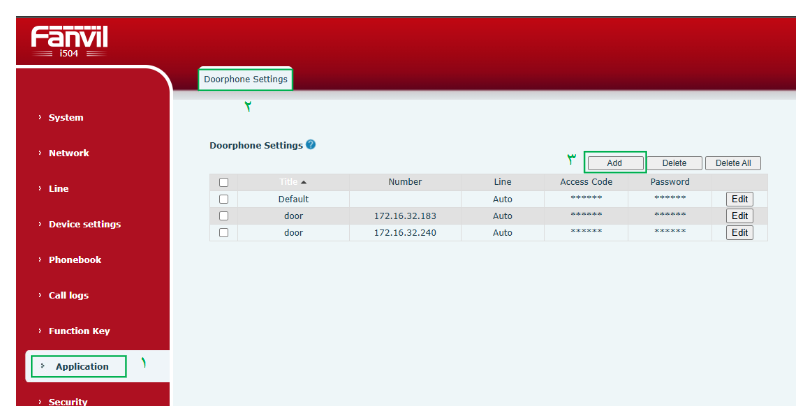Click the Doorphone Settings section heading
This screenshot has width=802, height=411.
click(x=256, y=145)
